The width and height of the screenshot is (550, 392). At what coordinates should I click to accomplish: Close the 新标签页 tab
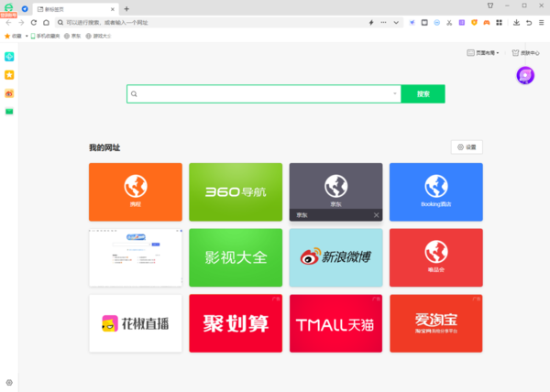point(113,9)
